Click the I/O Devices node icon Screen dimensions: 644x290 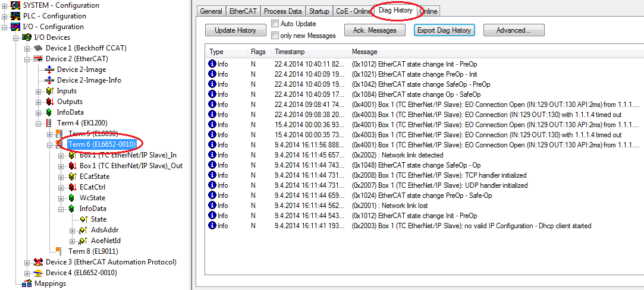pyautogui.click(x=27, y=38)
